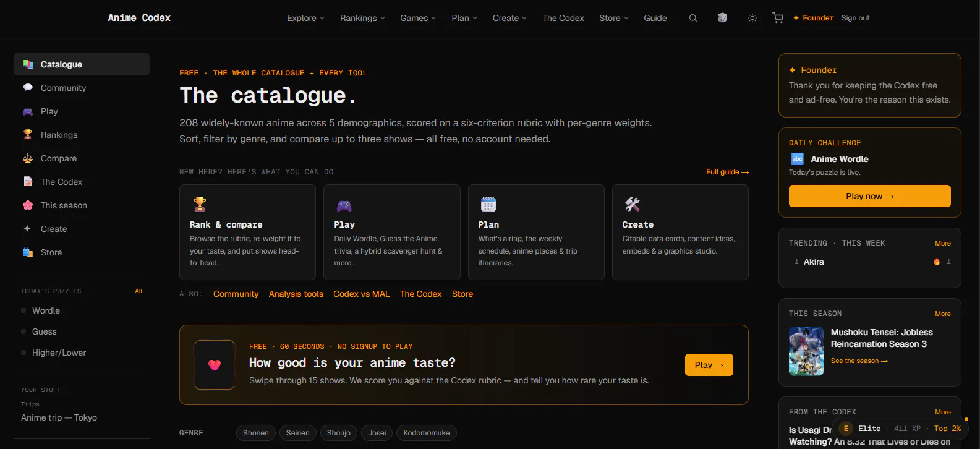980x449 pixels.
Task: Click the Sign out link
Action: [855, 18]
